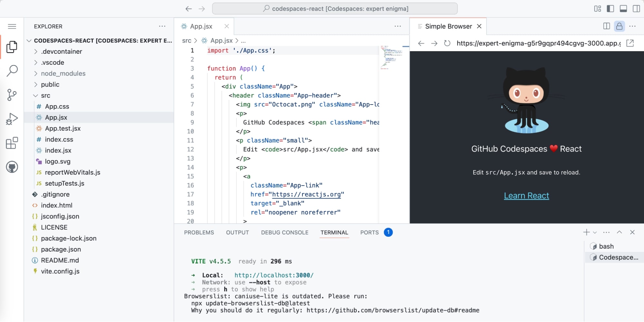Click the Simple Browser URL field

click(538, 43)
